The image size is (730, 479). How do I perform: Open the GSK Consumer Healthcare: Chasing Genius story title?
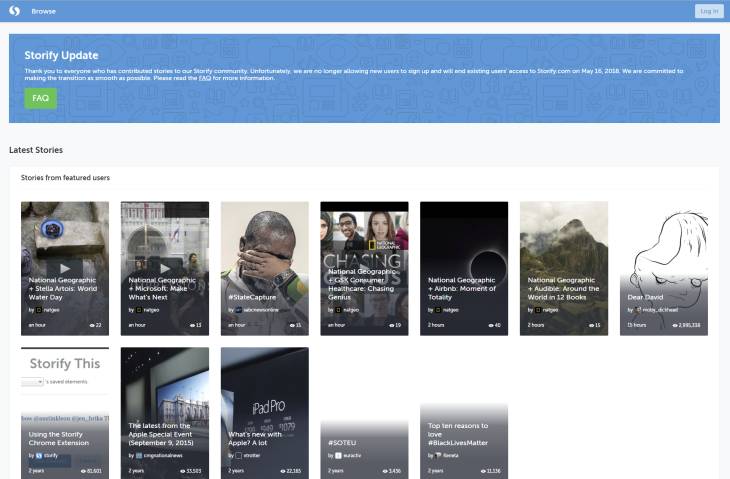click(361, 284)
